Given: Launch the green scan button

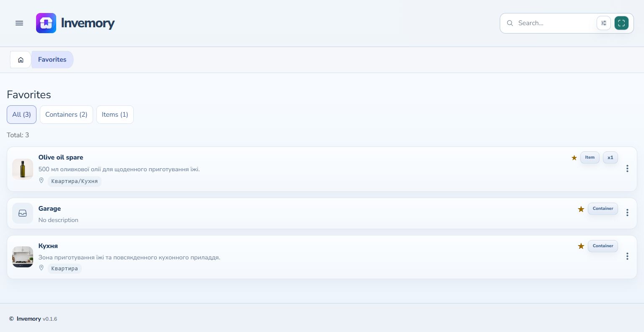Looking at the screenshot, I should pos(621,23).
